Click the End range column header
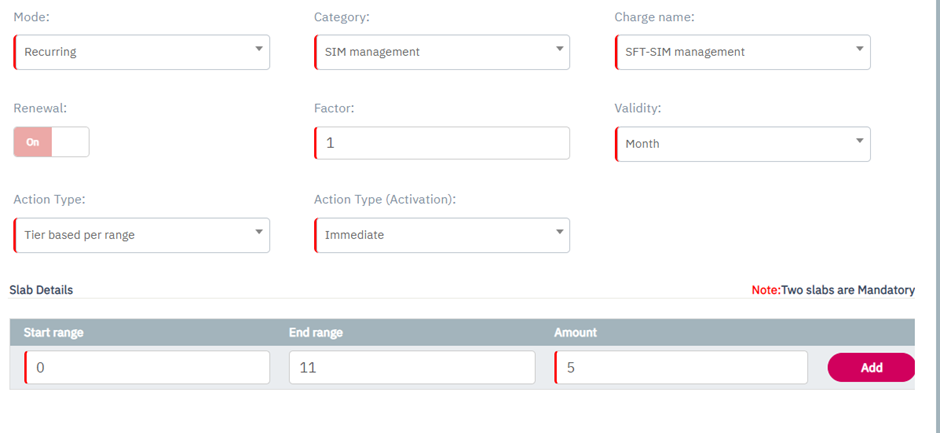Screen dimensions: 940x433 coord(315,333)
